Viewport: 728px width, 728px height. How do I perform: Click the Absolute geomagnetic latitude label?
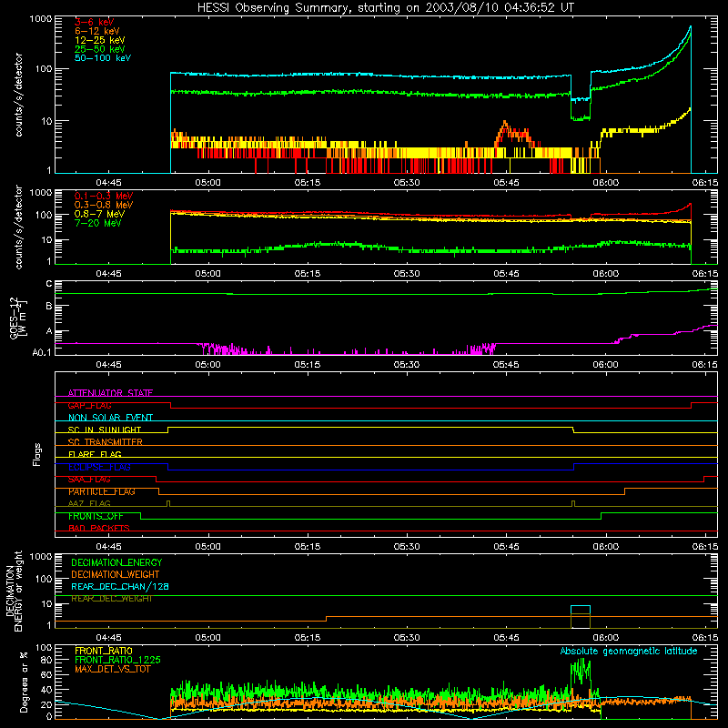click(629, 651)
